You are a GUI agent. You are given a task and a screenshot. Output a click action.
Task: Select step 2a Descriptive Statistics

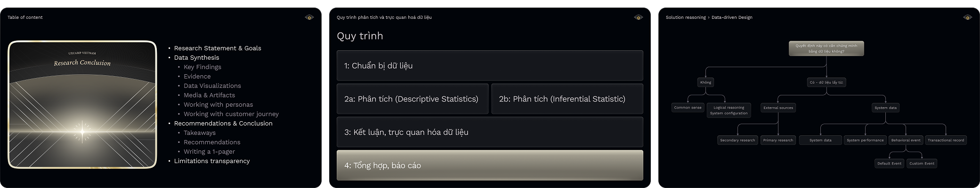412,99
